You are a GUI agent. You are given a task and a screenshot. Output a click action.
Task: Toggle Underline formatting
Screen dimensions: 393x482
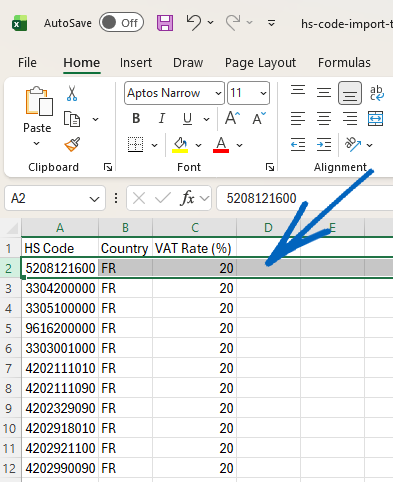187,118
